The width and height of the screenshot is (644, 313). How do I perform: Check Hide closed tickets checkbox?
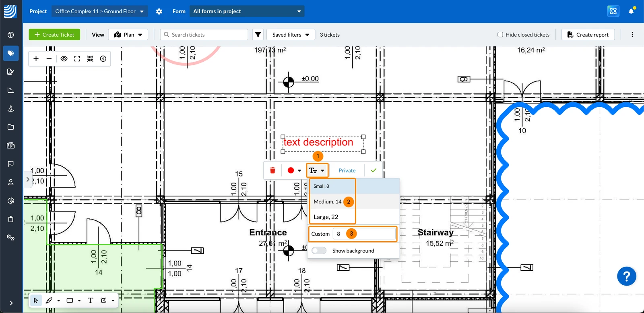tap(500, 35)
